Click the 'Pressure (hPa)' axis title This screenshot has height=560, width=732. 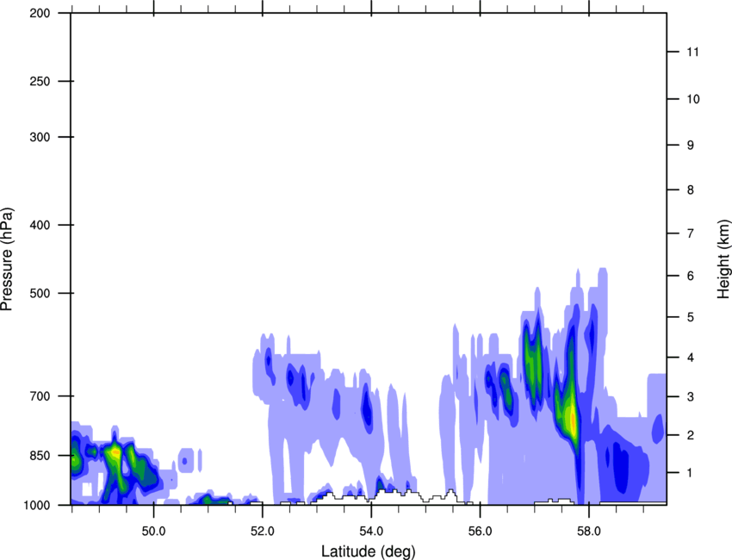pos(7,259)
